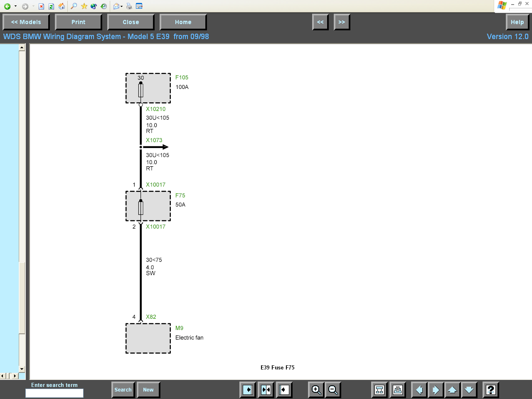Pan diagram up with arrow icon
This screenshot has height=399, width=532.
point(452,390)
